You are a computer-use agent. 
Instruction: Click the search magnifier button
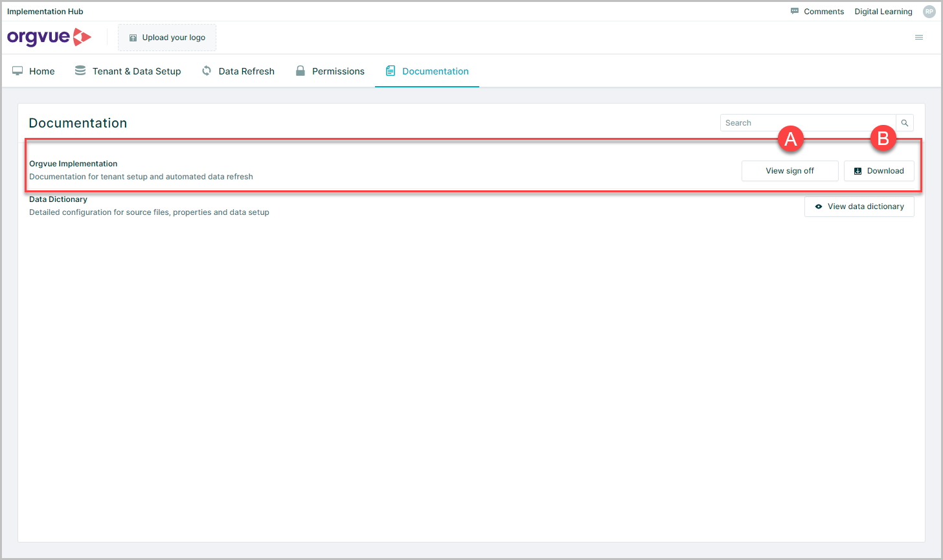pos(905,123)
